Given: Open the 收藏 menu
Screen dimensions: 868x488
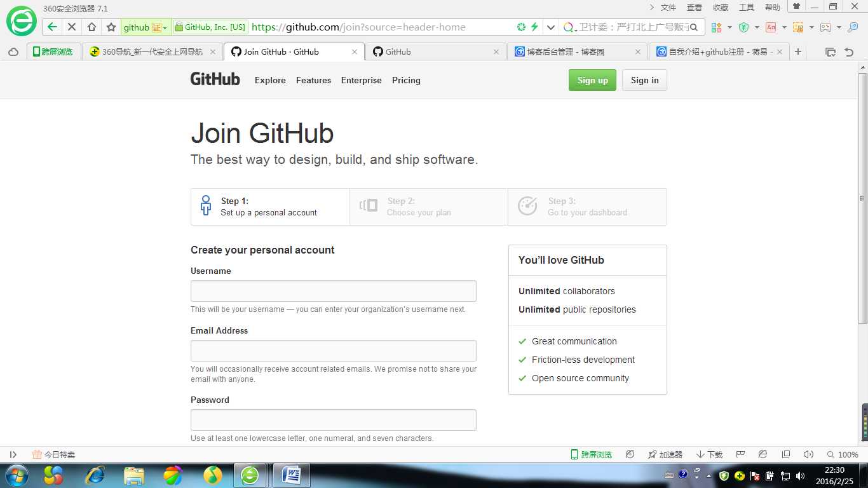Looking at the screenshot, I should [721, 8].
